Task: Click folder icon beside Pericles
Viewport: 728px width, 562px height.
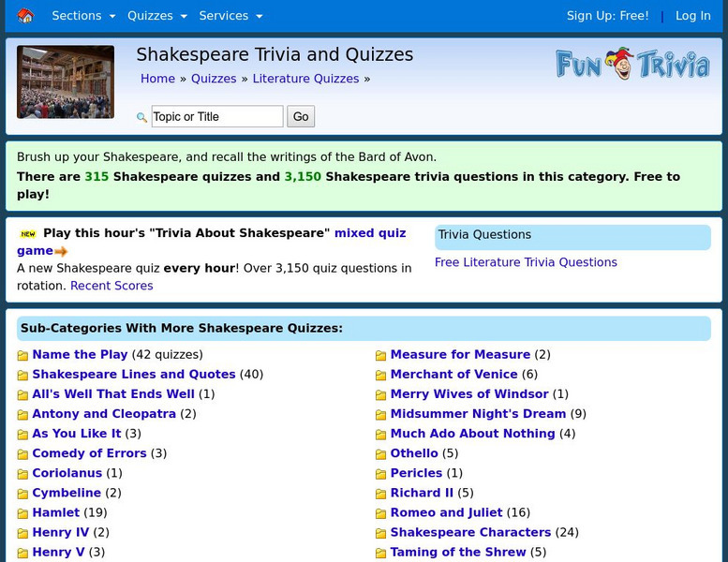Action: 380,474
